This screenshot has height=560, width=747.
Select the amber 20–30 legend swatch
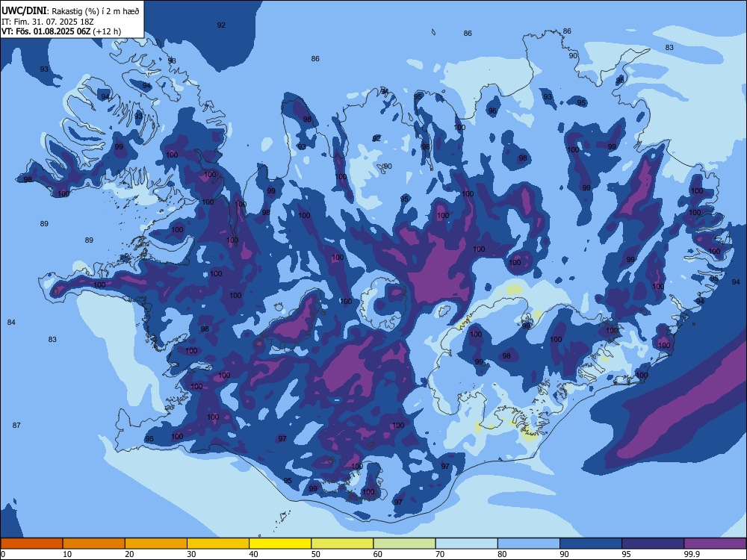pyautogui.click(x=156, y=544)
